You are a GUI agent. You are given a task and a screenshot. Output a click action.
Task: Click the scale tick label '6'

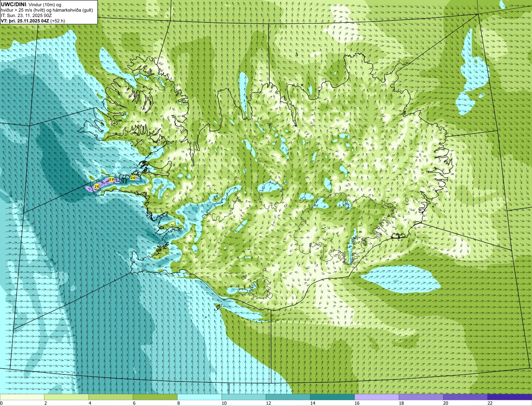pos(134,403)
